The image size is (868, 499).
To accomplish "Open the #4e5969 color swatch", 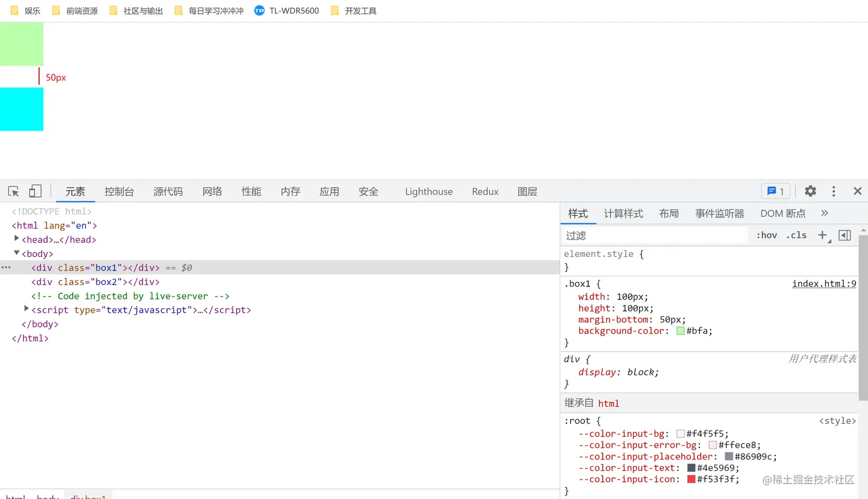I will (691, 468).
